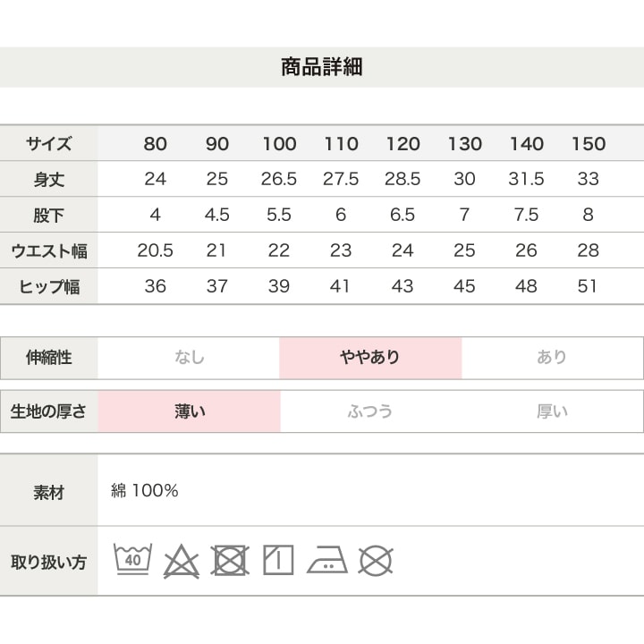Screen dimensions: 644x644
Task: Click the ヒップ幅 row label
Action: pyautogui.click(x=48, y=287)
